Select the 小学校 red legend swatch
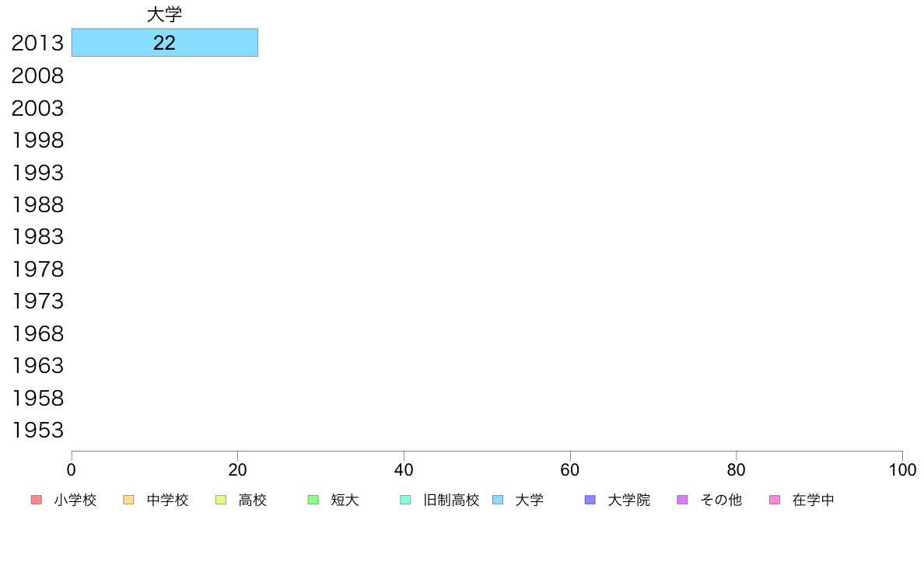This screenshot has height=572, width=924. (37, 500)
